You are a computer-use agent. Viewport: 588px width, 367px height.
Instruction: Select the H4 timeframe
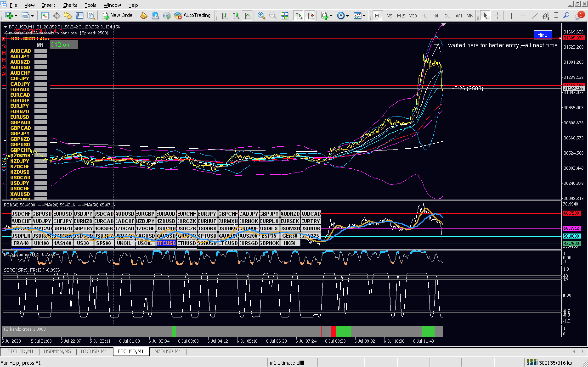point(435,16)
